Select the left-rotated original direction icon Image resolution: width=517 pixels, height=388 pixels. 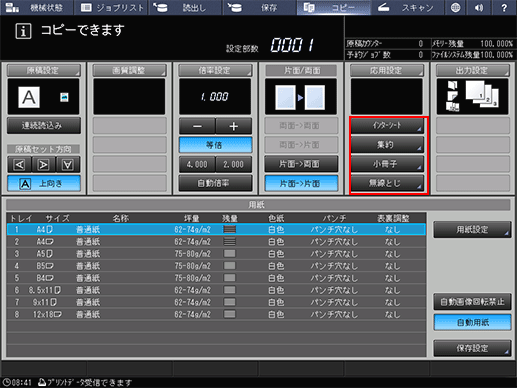click(x=19, y=164)
